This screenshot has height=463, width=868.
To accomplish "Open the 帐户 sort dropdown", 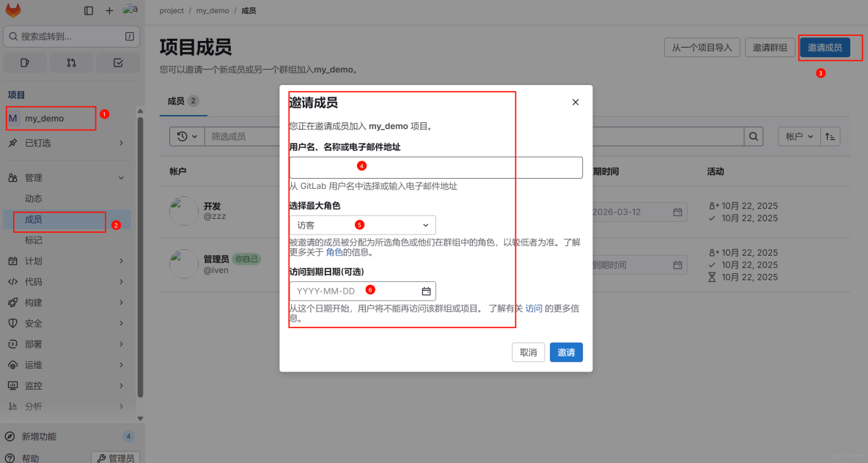I will click(x=798, y=136).
